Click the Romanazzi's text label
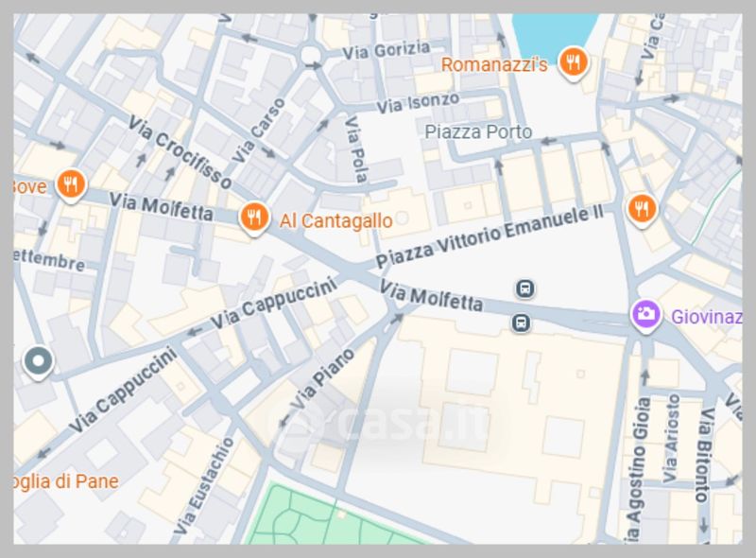 (x=494, y=64)
